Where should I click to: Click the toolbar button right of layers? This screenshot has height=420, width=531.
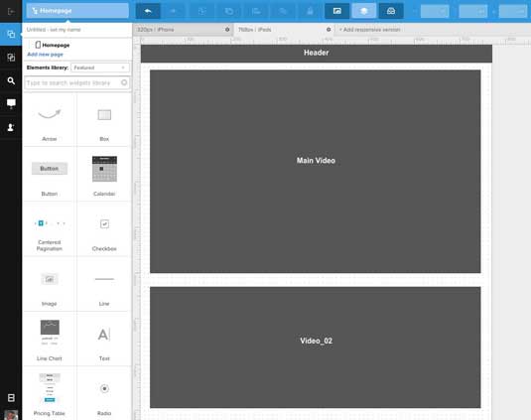(391, 11)
